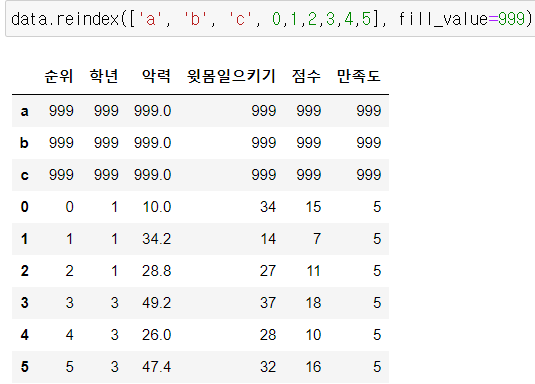This screenshot has width=535, height=384.
Task: Select the 순위 column header
Action: click(59, 76)
